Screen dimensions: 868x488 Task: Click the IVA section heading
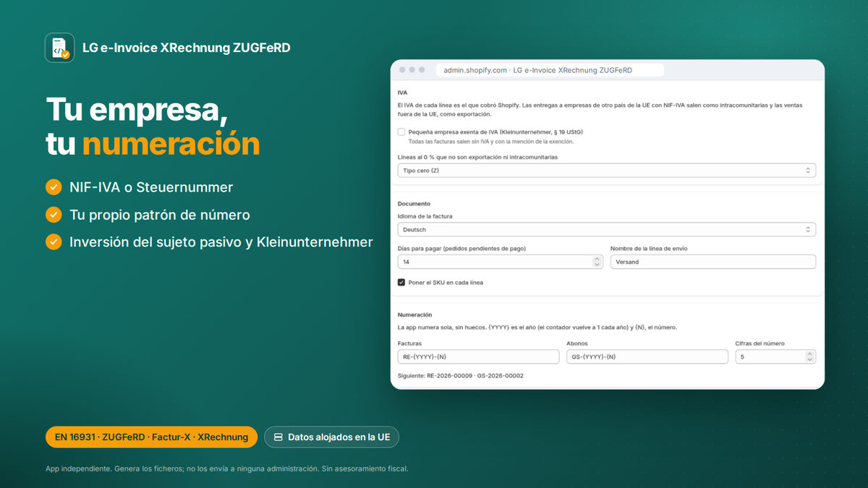(x=402, y=93)
